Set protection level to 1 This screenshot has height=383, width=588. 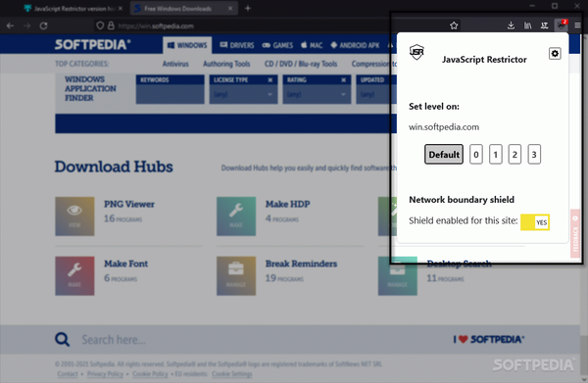pos(495,155)
